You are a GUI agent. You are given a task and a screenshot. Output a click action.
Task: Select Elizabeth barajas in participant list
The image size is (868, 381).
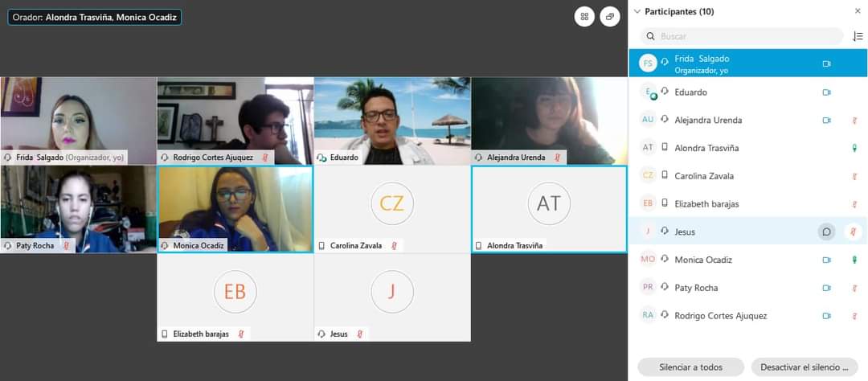coord(706,204)
